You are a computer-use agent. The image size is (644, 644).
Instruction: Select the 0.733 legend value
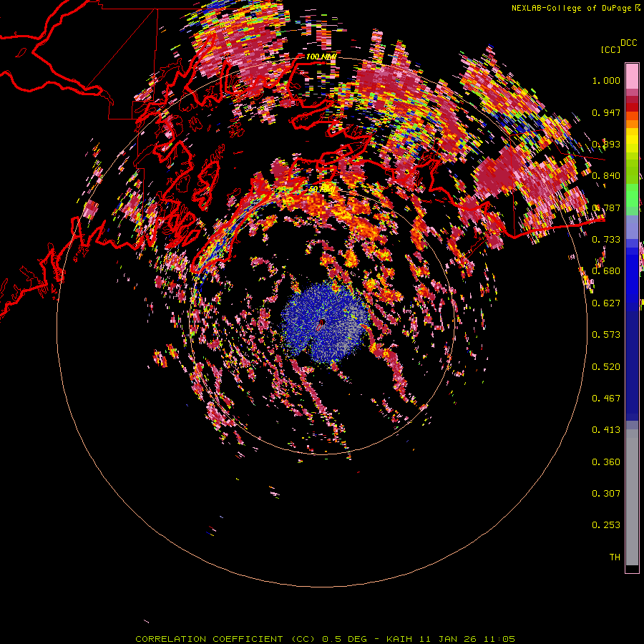(606, 240)
